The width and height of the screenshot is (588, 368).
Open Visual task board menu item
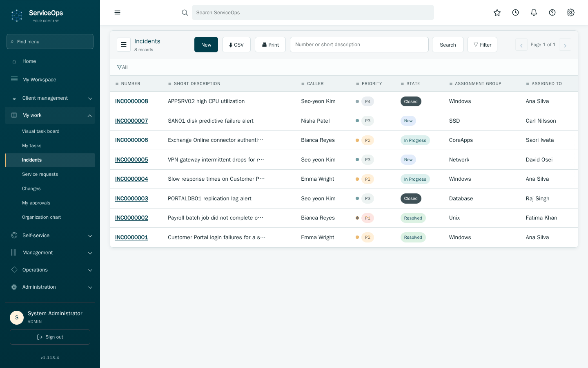pyautogui.click(x=50, y=131)
